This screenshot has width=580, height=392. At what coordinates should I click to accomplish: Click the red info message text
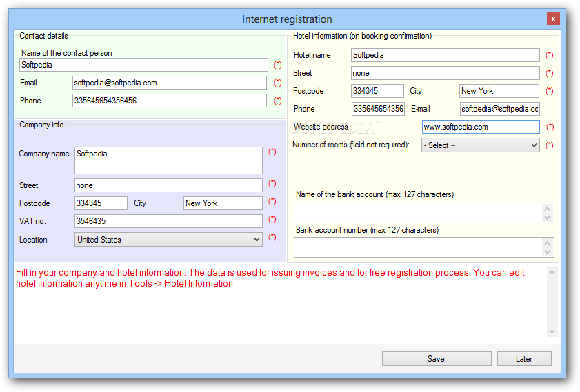coord(270,278)
